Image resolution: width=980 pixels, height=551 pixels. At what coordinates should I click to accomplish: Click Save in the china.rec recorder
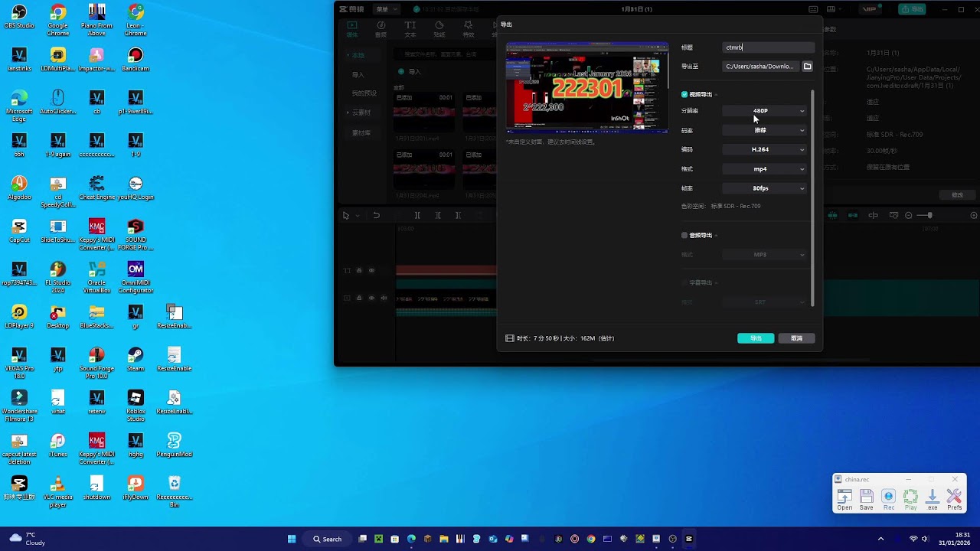[867, 500]
